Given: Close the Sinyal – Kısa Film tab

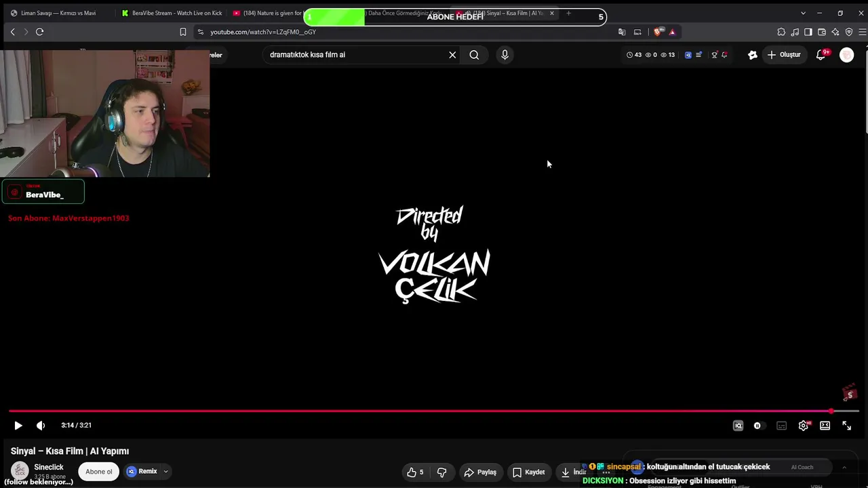Looking at the screenshot, I should [552, 13].
